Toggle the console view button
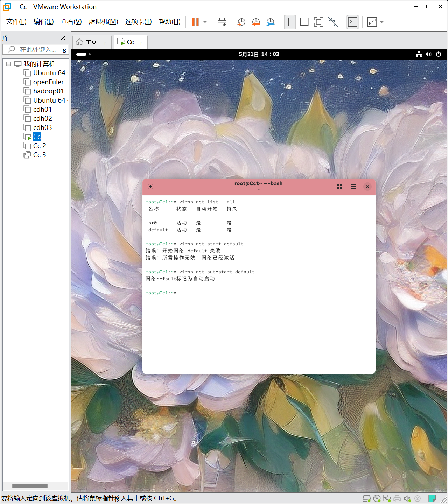 click(x=352, y=22)
